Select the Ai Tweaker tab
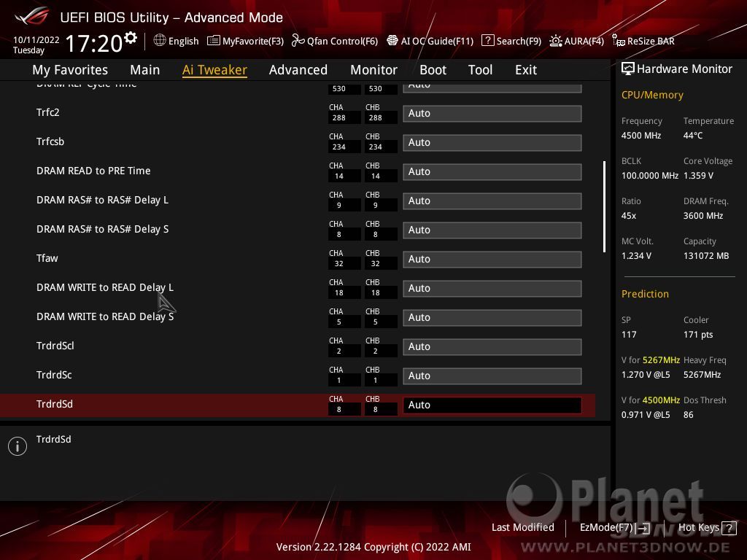Image resolution: width=747 pixels, height=560 pixels. pyautogui.click(x=214, y=70)
